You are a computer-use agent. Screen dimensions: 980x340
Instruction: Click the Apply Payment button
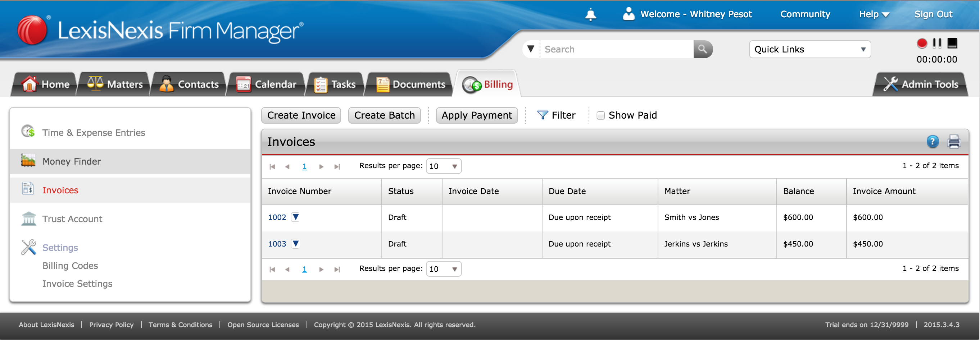[x=476, y=115]
